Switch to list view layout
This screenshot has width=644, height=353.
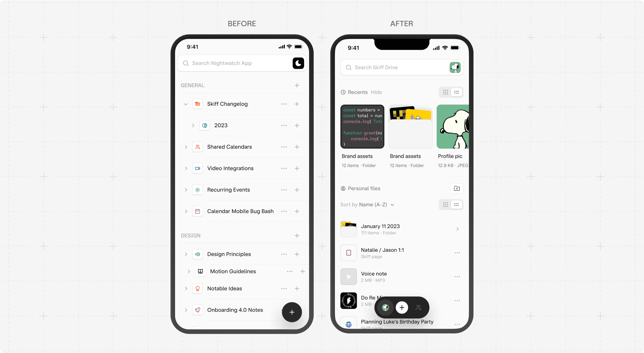coord(456,92)
